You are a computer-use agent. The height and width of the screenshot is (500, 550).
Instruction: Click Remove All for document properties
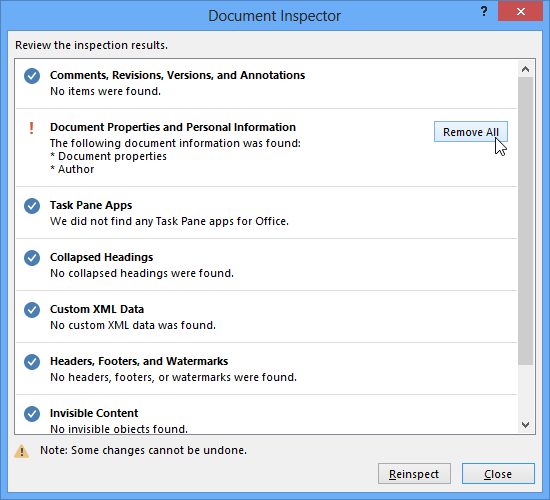point(471,132)
